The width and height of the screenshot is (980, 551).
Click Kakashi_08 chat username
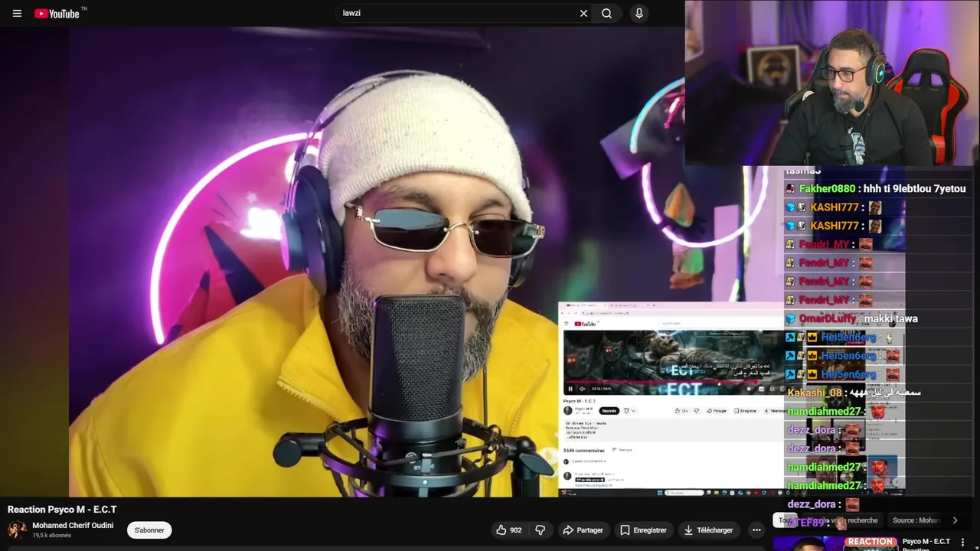815,393
